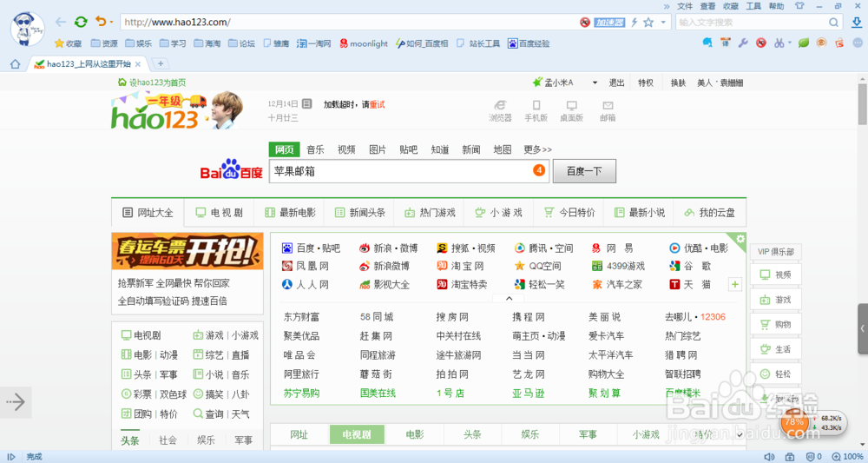This screenshot has width=868, height=463.
Task: Click 设hao123为首页 link
Action: pos(152,83)
